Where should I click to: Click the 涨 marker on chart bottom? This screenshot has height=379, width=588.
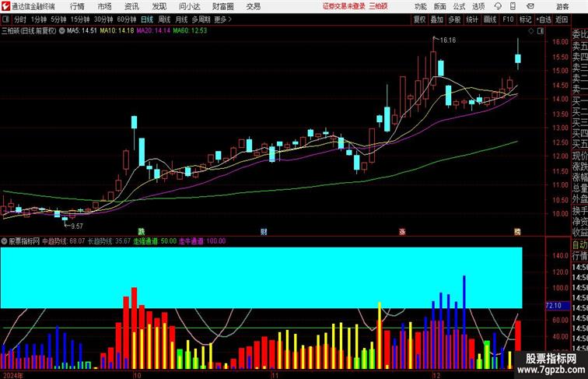pos(402,232)
